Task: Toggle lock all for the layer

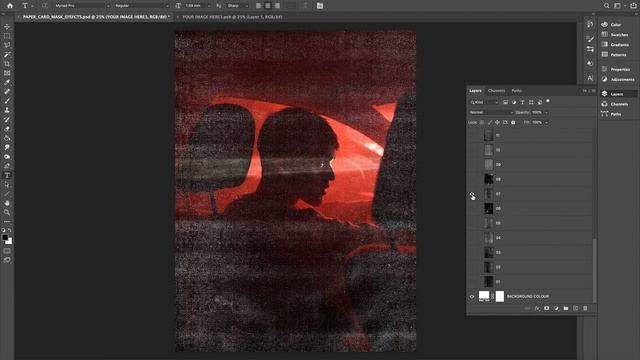Action: click(513, 122)
